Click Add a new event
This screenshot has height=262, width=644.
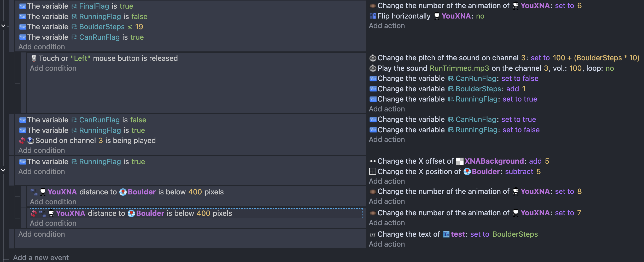coord(41,258)
